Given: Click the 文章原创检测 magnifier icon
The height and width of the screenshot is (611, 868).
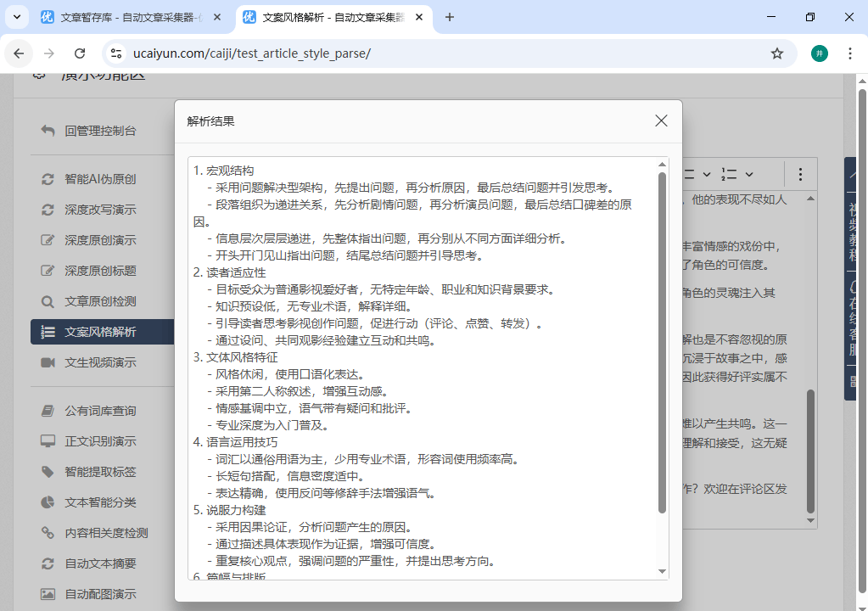Looking at the screenshot, I should 48,301.
